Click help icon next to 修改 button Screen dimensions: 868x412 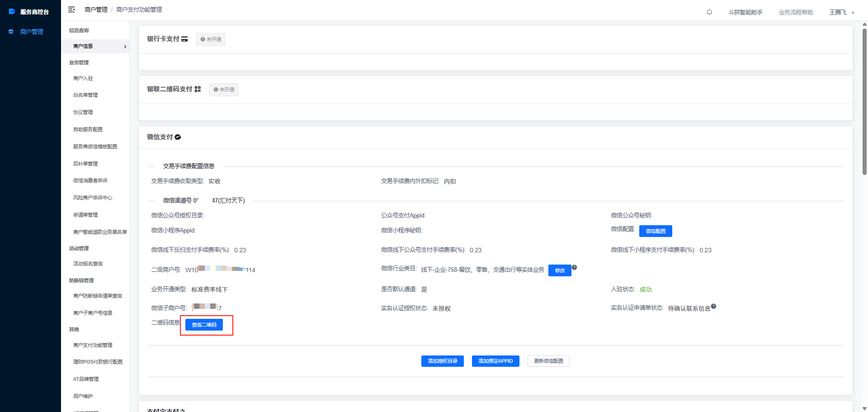(x=574, y=267)
